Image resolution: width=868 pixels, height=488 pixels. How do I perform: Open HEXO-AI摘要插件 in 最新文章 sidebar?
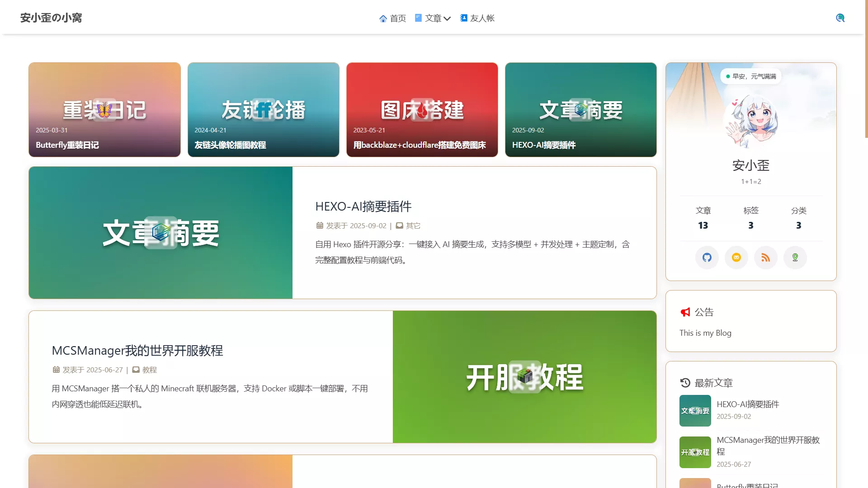[748, 404]
